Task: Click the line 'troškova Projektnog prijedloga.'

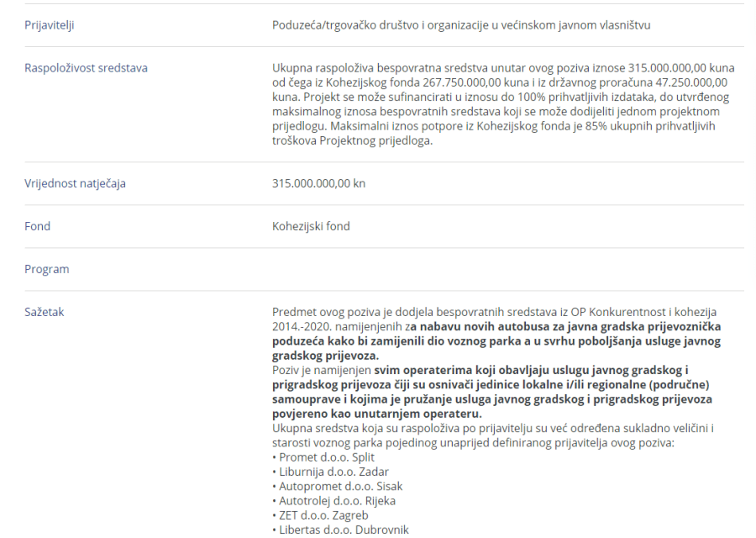Action: pos(353,141)
